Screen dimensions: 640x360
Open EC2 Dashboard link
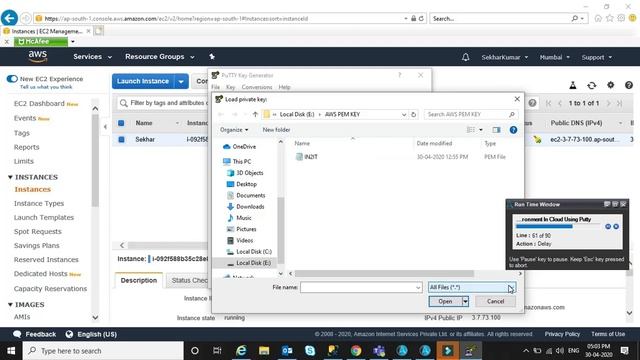pyautogui.click(x=39, y=104)
